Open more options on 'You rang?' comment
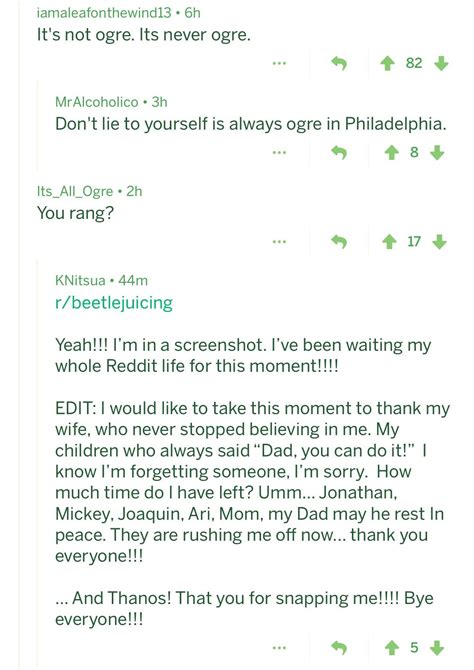The image size is (474, 670). [x=279, y=242]
